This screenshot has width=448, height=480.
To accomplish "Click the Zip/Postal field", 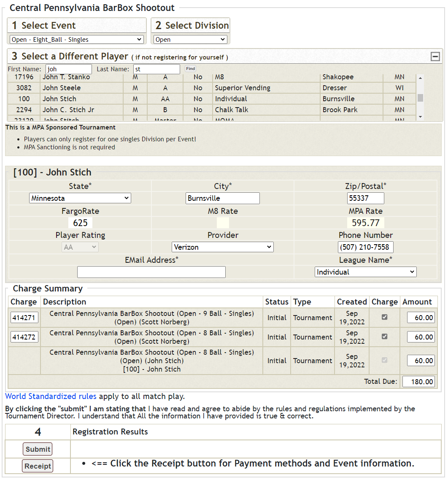I will coord(365,198).
